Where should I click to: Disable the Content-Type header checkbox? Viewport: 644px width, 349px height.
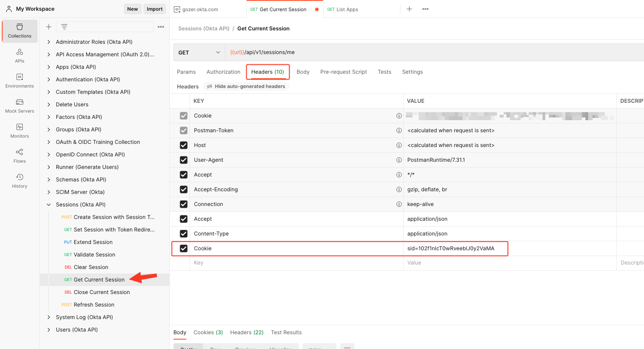(x=184, y=234)
